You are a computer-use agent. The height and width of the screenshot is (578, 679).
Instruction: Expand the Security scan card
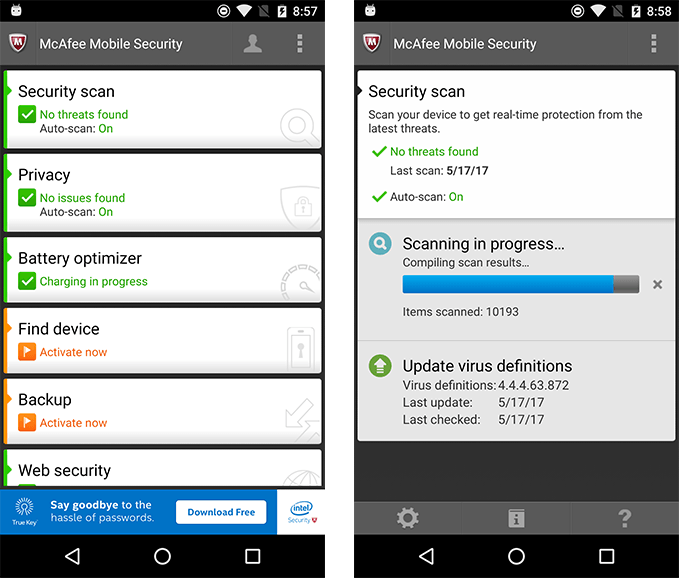(x=163, y=110)
